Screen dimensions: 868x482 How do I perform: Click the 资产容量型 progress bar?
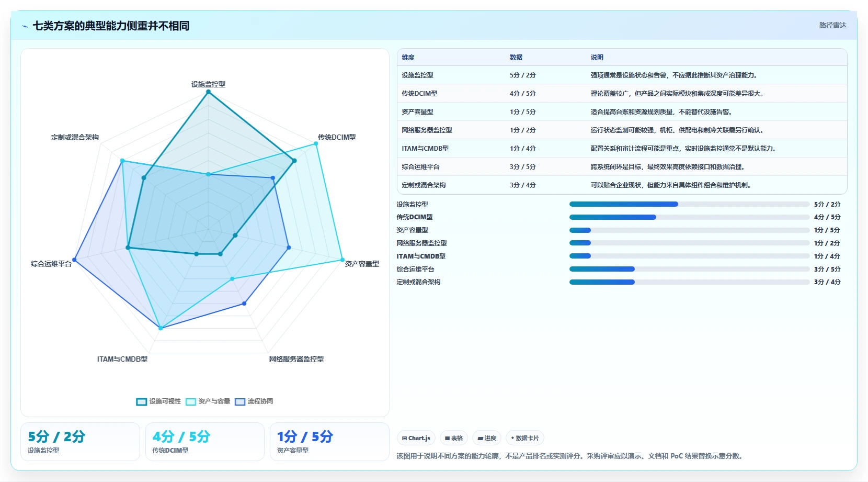pyautogui.click(x=689, y=230)
